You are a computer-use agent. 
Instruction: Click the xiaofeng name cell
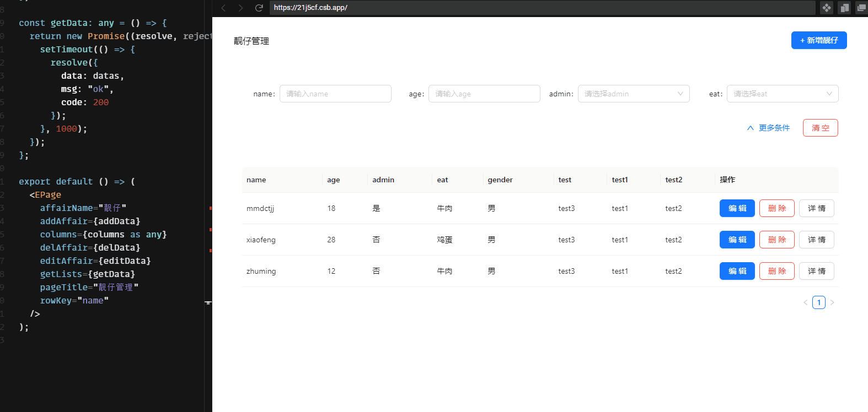[282, 240]
